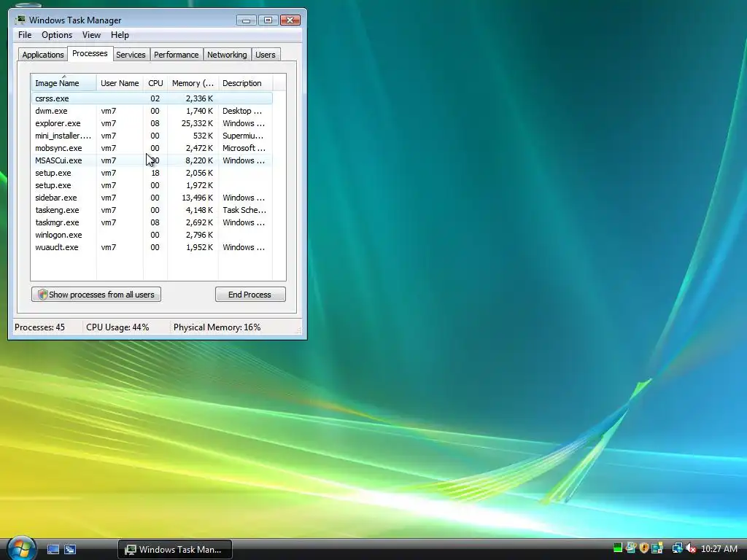The image size is (747, 560).
Task: Minimize the Task Manager window
Action: click(x=247, y=20)
